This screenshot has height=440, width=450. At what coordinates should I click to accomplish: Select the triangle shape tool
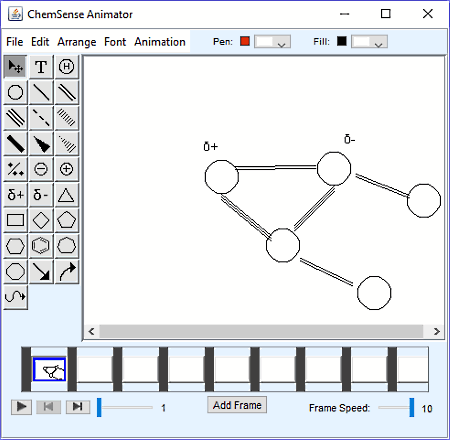pos(67,195)
